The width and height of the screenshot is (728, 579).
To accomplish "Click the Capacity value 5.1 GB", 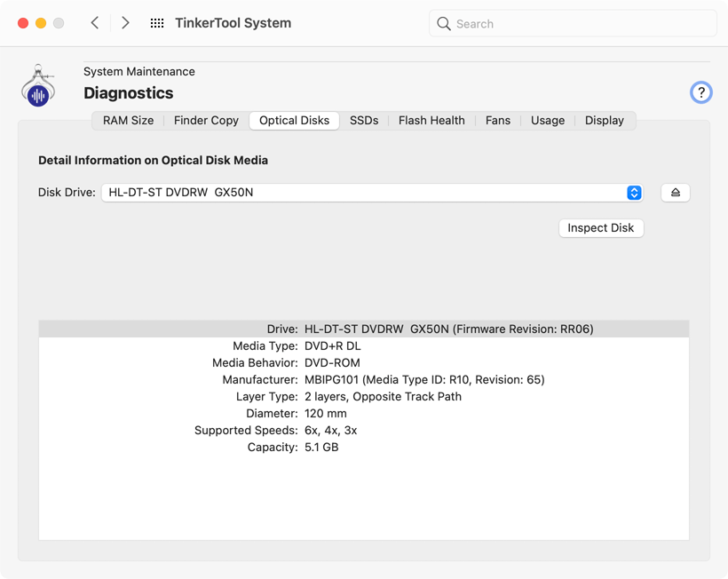I will coord(321,448).
